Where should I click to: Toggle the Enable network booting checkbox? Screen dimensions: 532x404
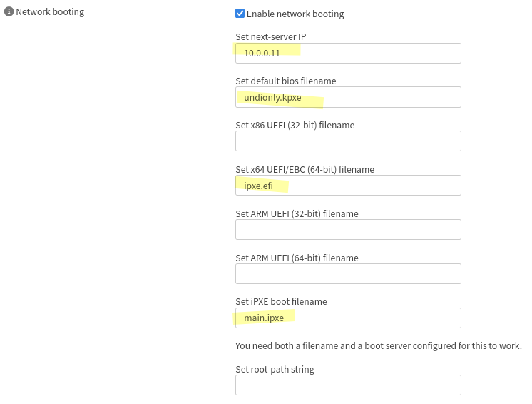tap(240, 14)
